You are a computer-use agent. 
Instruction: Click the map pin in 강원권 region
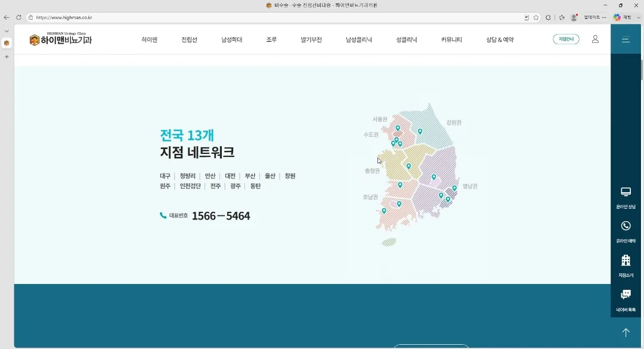pyautogui.click(x=420, y=131)
